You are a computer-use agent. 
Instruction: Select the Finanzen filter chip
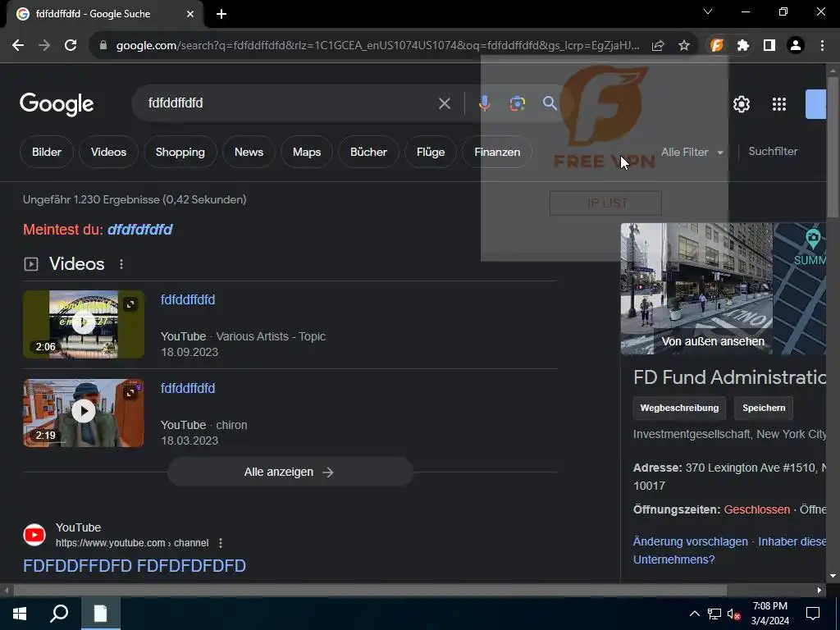497,152
